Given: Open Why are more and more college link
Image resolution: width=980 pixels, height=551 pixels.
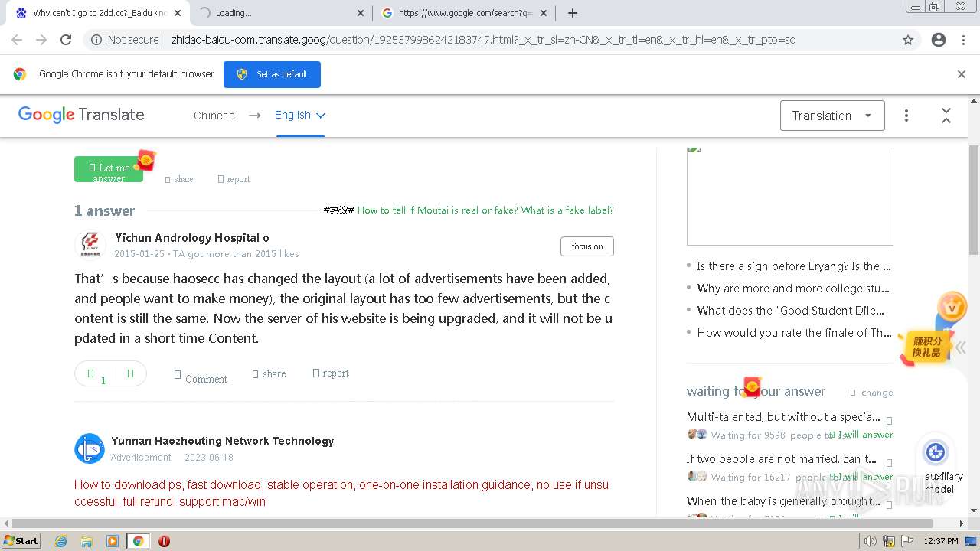Looking at the screenshot, I should click(x=793, y=289).
